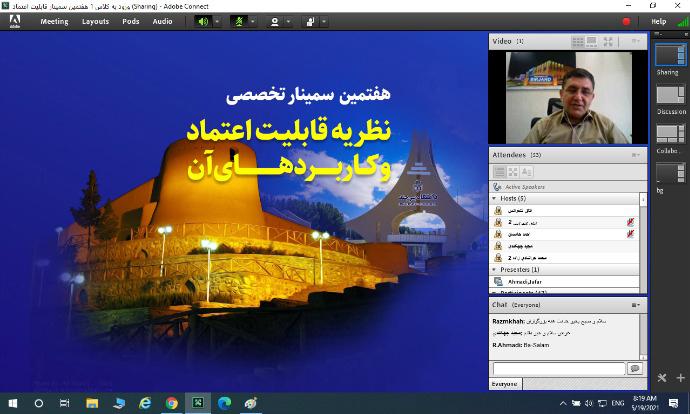Open the Help menu
690x414 pixels.
[x=658, y=21]
